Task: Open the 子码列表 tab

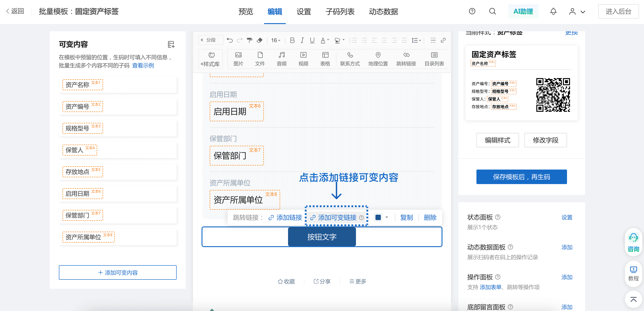Action: click(340, 12)
